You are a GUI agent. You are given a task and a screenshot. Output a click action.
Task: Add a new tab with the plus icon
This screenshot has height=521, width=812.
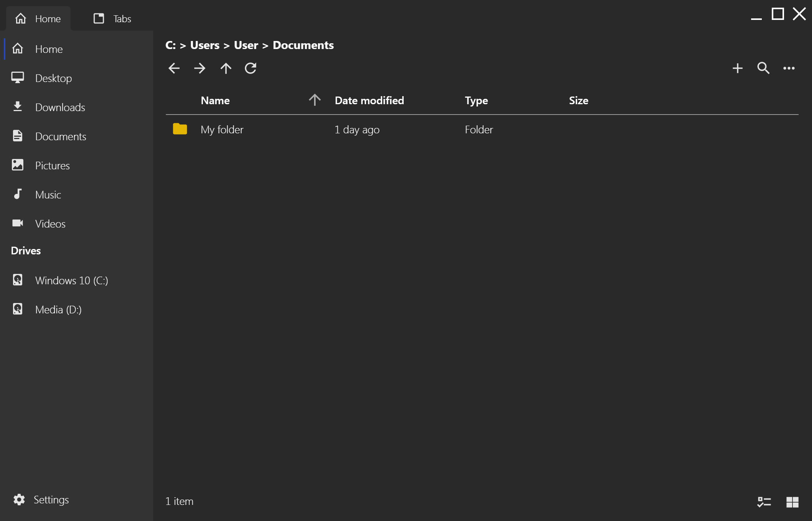(737, 68)
